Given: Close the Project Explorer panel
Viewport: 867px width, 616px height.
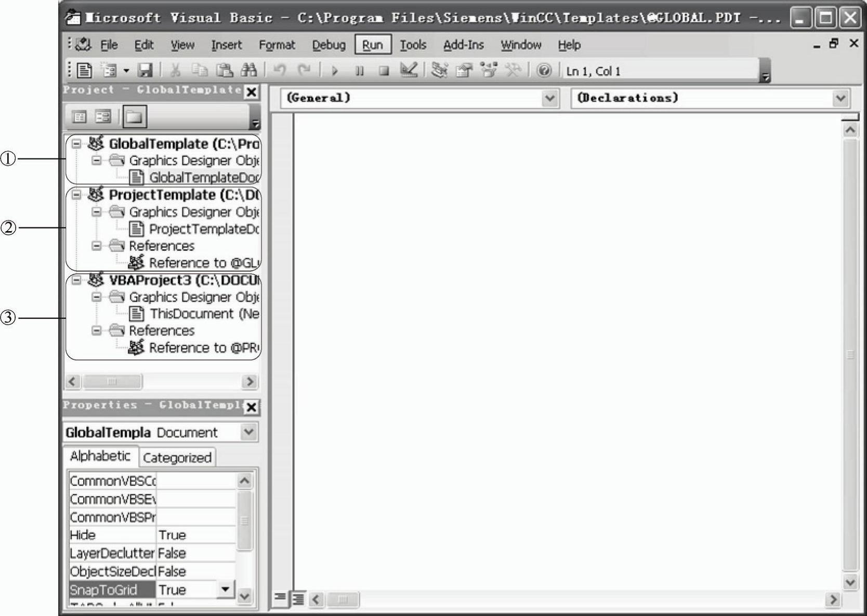Looking at the screenshot, I should point(252,92).
